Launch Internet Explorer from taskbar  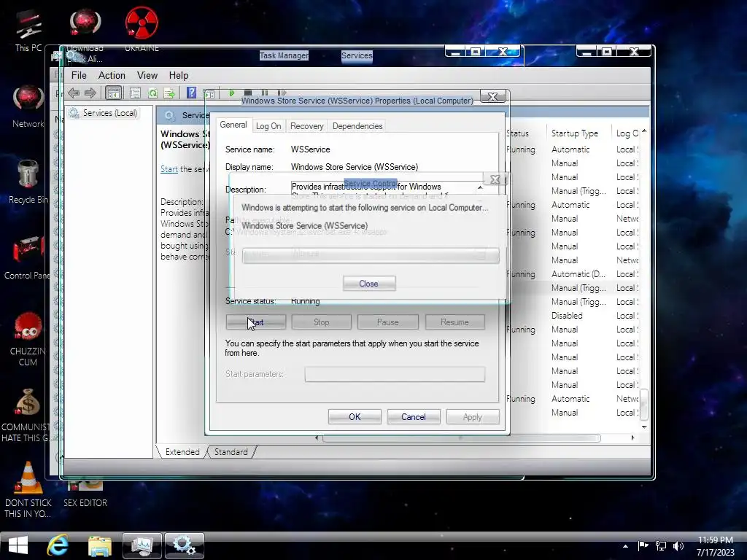pos(58,545)
